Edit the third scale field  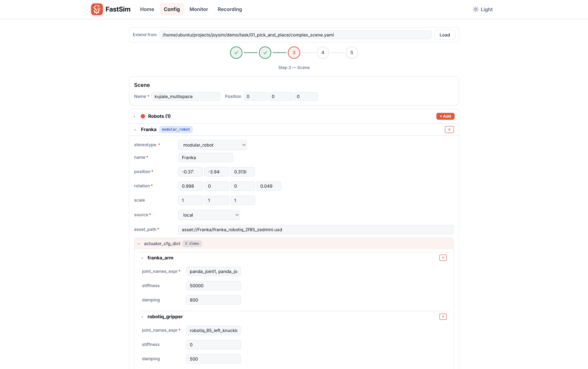pos(243,200)
